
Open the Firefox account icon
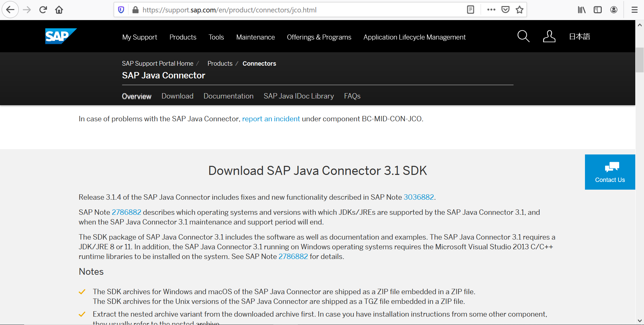point(614,10)
